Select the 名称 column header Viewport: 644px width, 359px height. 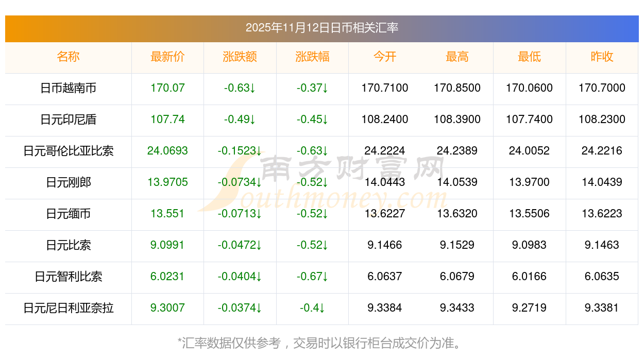(x=68, y=57)
